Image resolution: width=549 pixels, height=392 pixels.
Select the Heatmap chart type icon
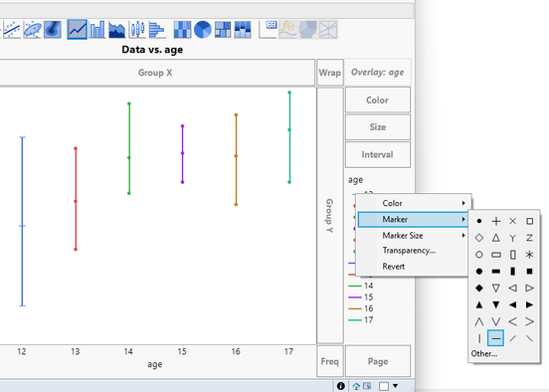[x=182, y=30]
